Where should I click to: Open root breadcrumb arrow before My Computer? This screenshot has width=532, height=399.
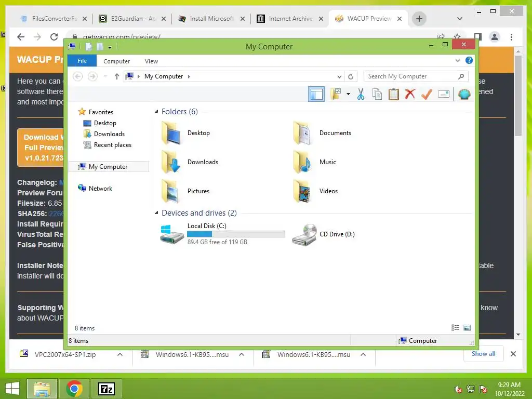point(138,76)
